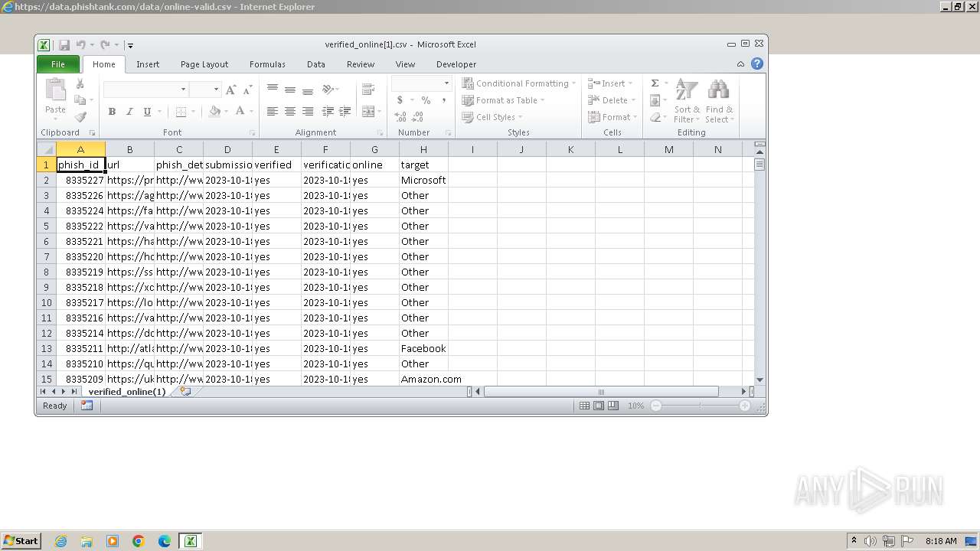Open the font size dropdown
The image size is (980, 551).
point(216,90)
